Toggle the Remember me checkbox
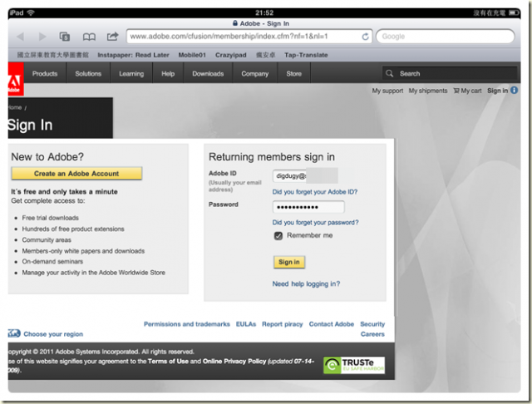532x404 pixels. coord(278,236)
